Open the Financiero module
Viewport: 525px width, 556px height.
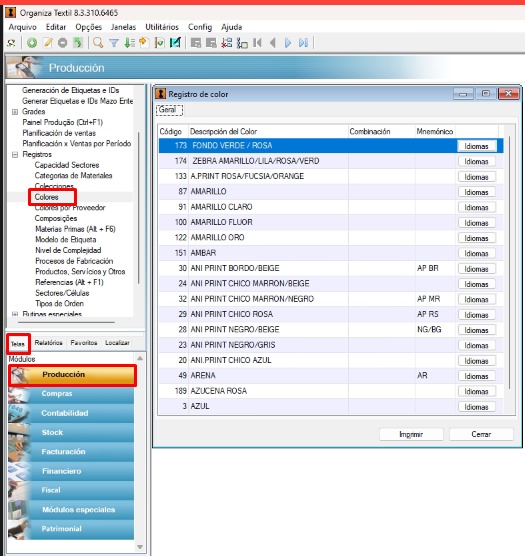[x=71, y=471]
